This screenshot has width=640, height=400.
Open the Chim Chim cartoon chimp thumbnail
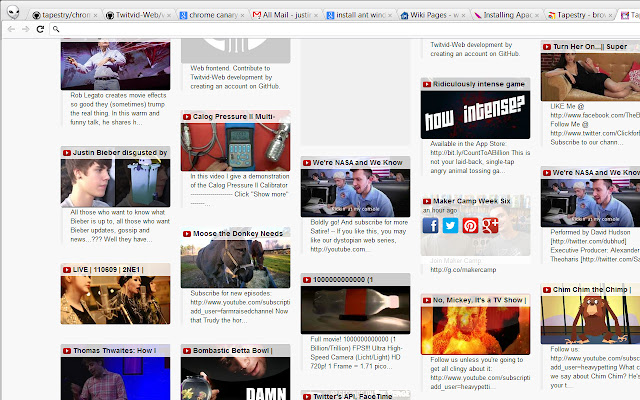[x=590, y=320]
